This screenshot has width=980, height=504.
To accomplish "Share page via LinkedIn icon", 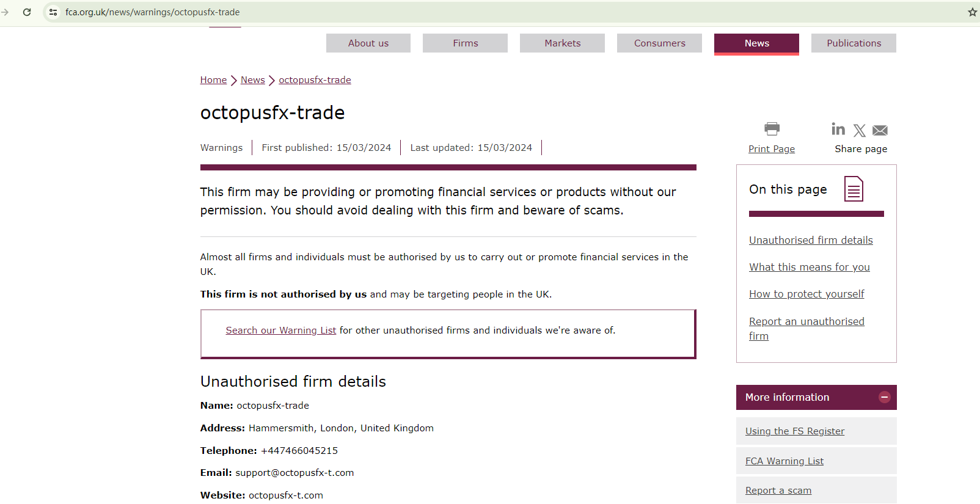I will pyautogui.click(x=838, y=129).
